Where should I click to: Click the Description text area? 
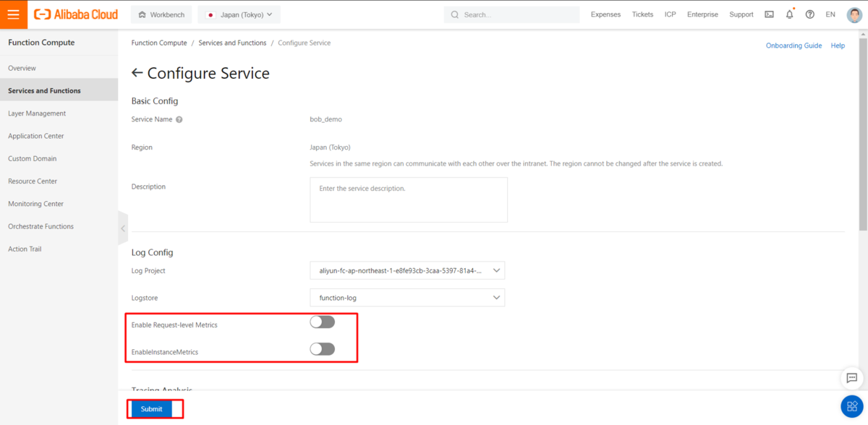pos(409,199)
